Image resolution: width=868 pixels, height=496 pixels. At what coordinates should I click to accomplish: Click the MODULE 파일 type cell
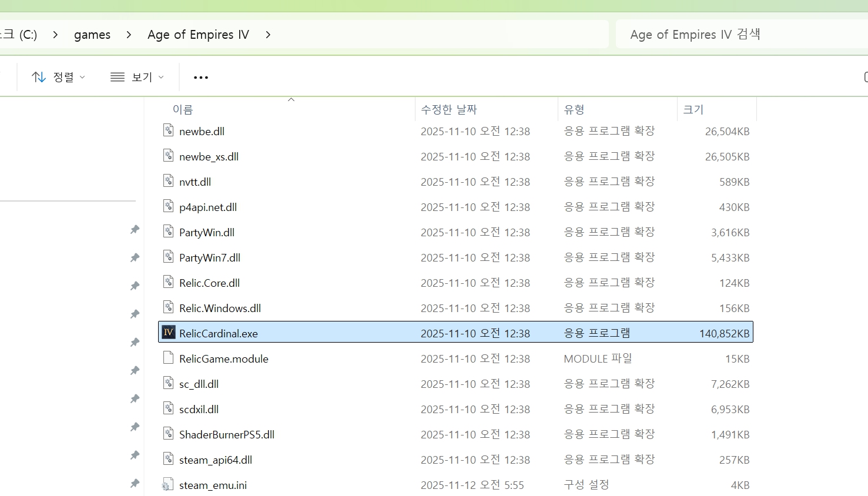[x=598, y=358]
